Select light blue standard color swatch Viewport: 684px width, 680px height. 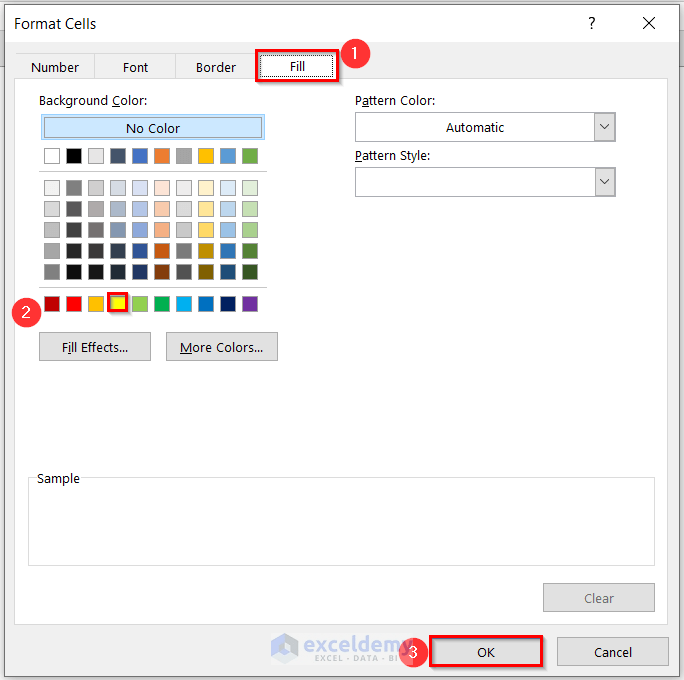pyautogui.click(x=184, y=304)
